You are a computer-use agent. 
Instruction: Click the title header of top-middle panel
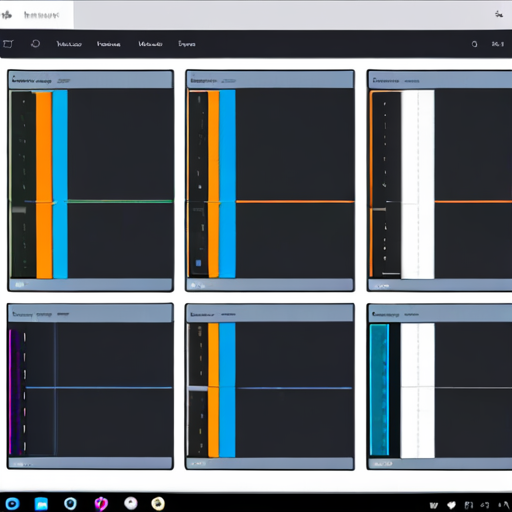270,80
